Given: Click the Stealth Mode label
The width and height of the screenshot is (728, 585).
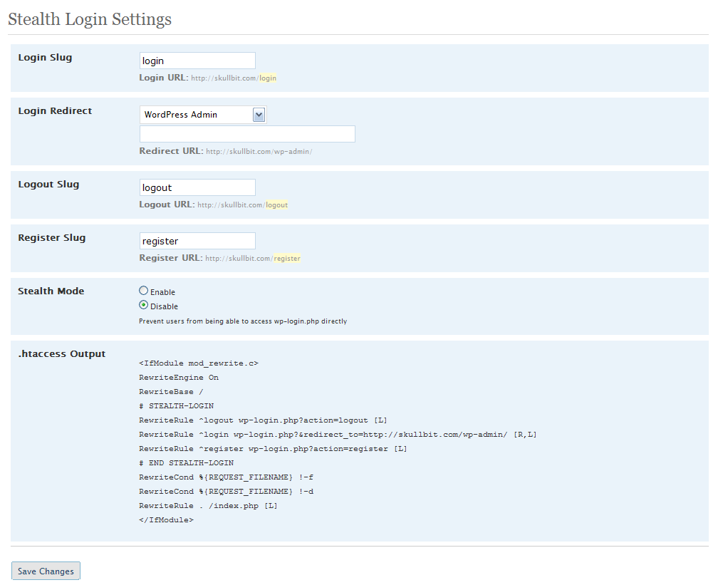Looking at the screenshot, I should [51, 291].
